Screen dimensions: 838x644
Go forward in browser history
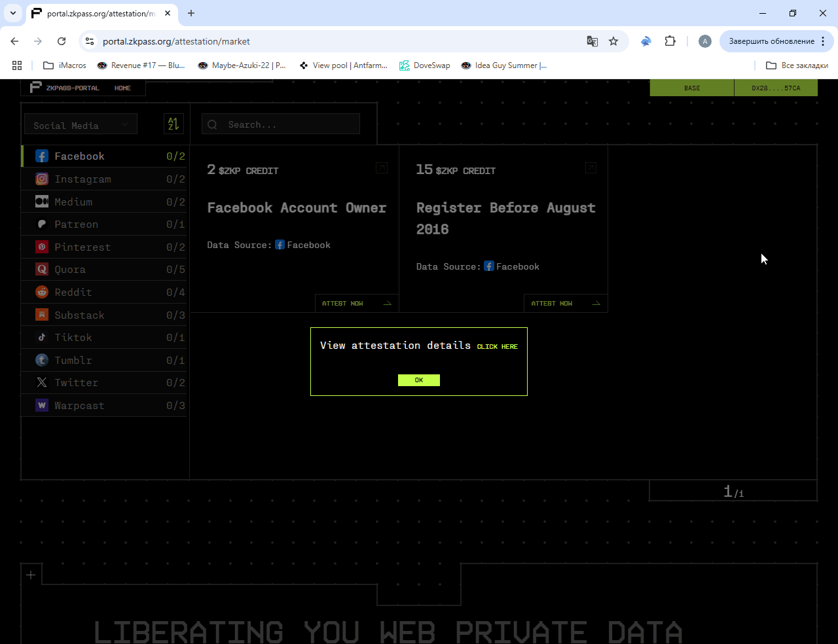38,41
